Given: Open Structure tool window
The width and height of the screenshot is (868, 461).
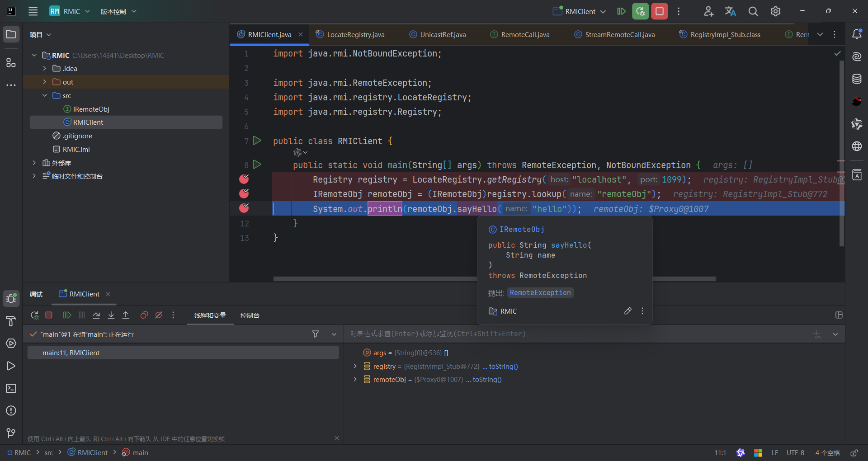Looking at the screenshot, I should pyautogui.click(x=11, y=62).
